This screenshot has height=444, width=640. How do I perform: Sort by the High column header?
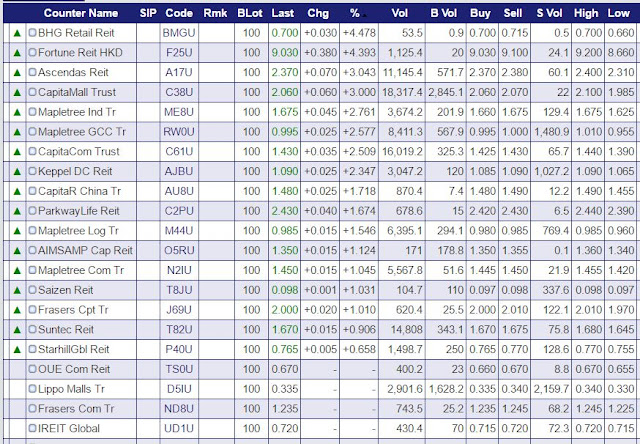click(x=586, y=13)
